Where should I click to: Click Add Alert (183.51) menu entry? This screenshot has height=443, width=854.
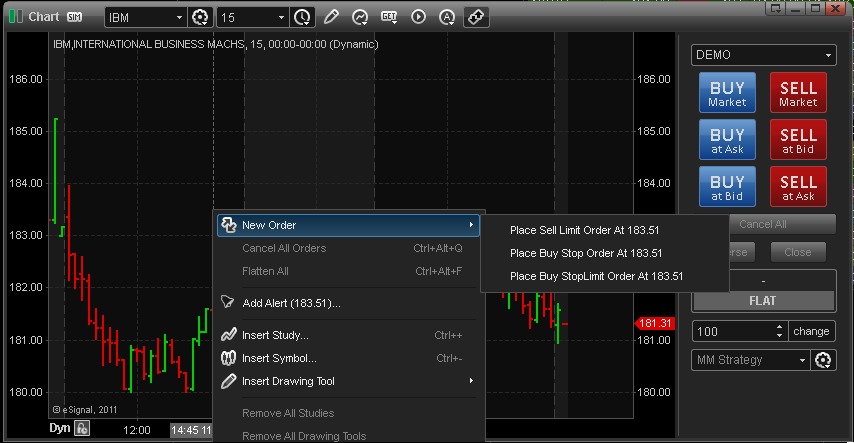point(291,302)
